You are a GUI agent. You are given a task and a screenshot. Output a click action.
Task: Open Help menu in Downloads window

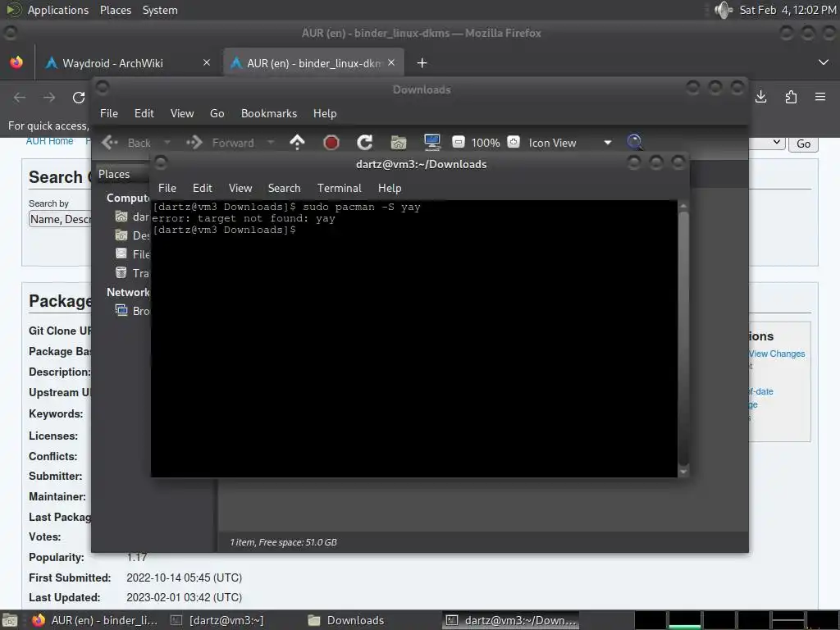325,113
